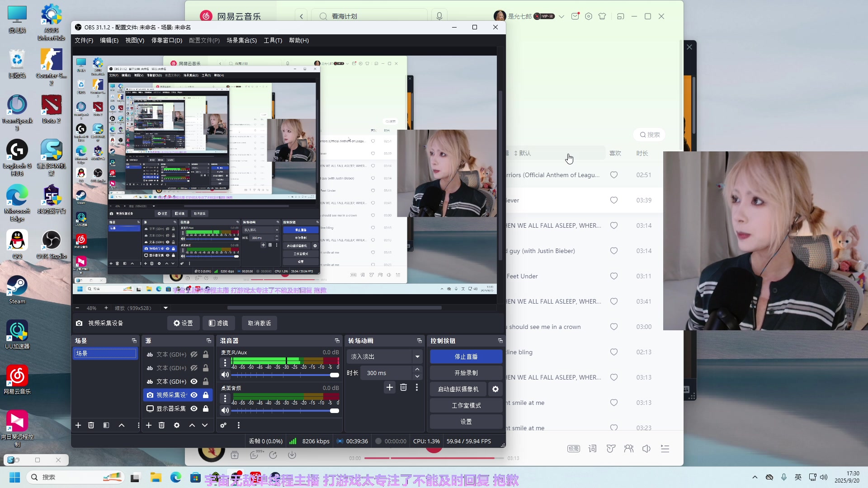Pop out the 混音器 dock panel
The image size is (868, 488).
[x=337, y=341]
